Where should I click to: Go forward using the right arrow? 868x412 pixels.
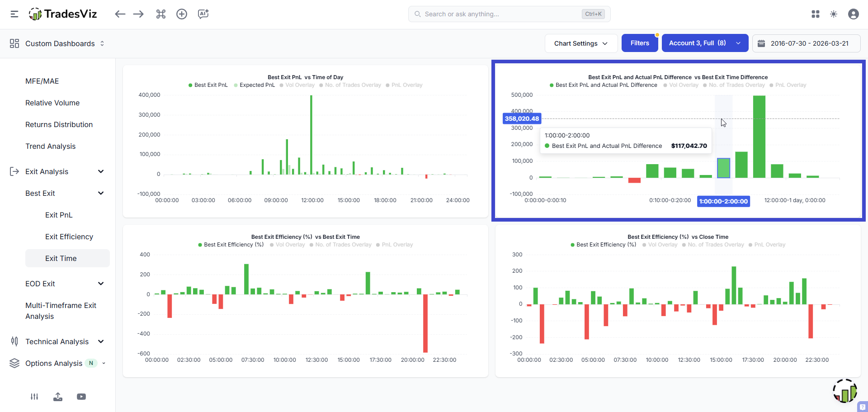138,14
